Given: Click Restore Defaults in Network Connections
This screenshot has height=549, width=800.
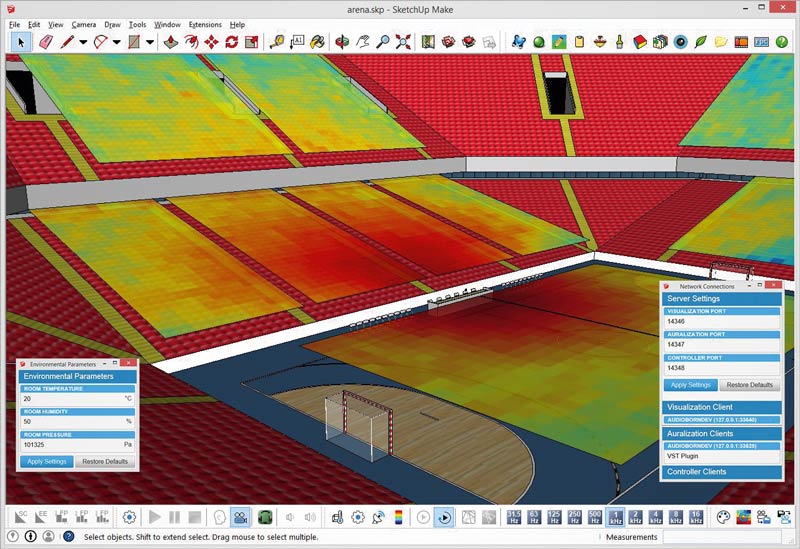Looking at the screenshot, I should pos(749,385).
